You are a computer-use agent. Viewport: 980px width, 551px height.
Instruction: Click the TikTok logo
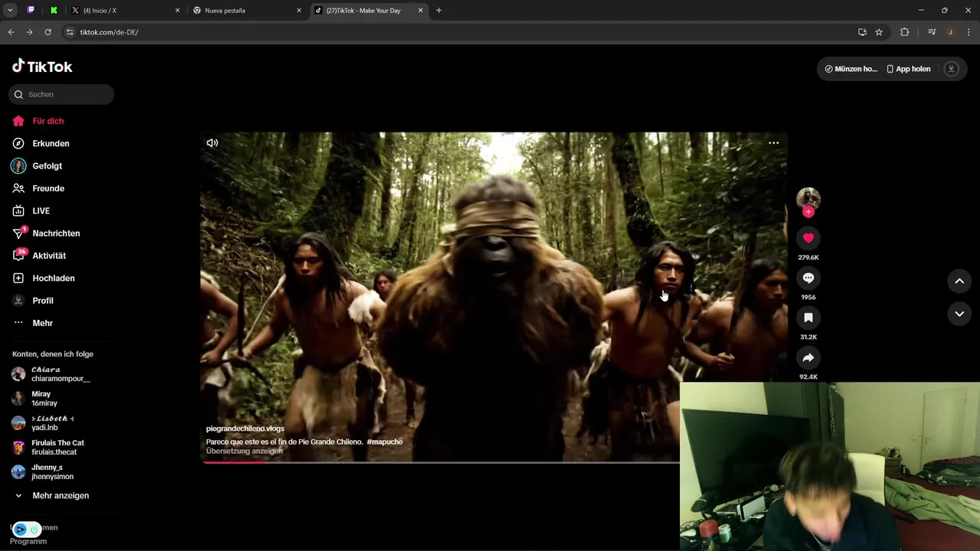click(42, 67)
